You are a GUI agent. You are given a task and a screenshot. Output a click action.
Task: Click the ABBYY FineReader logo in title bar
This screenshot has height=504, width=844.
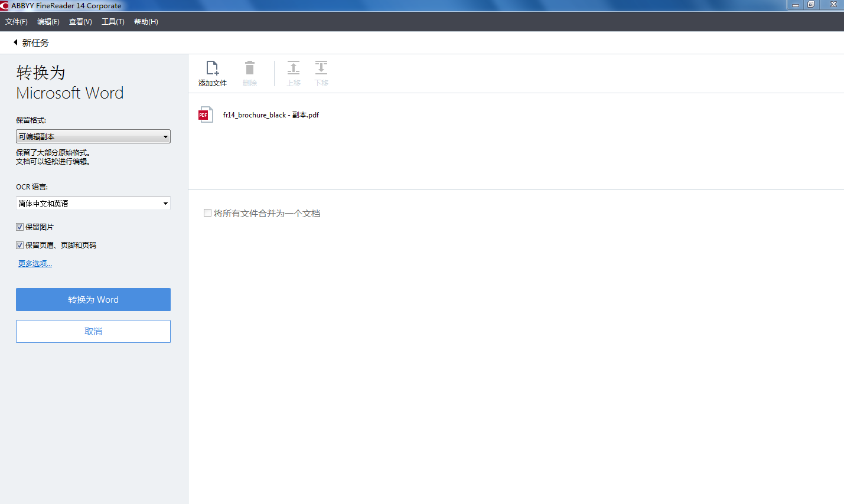point(5,5)
